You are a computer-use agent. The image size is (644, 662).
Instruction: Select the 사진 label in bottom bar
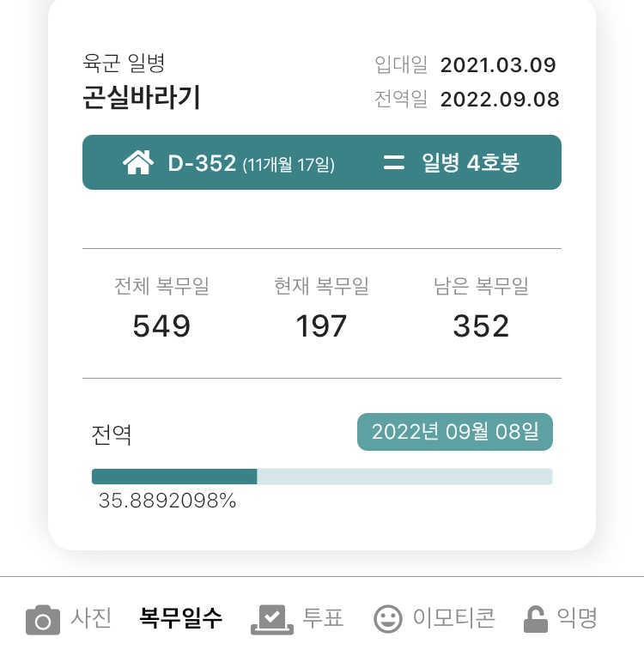[91, 618]
